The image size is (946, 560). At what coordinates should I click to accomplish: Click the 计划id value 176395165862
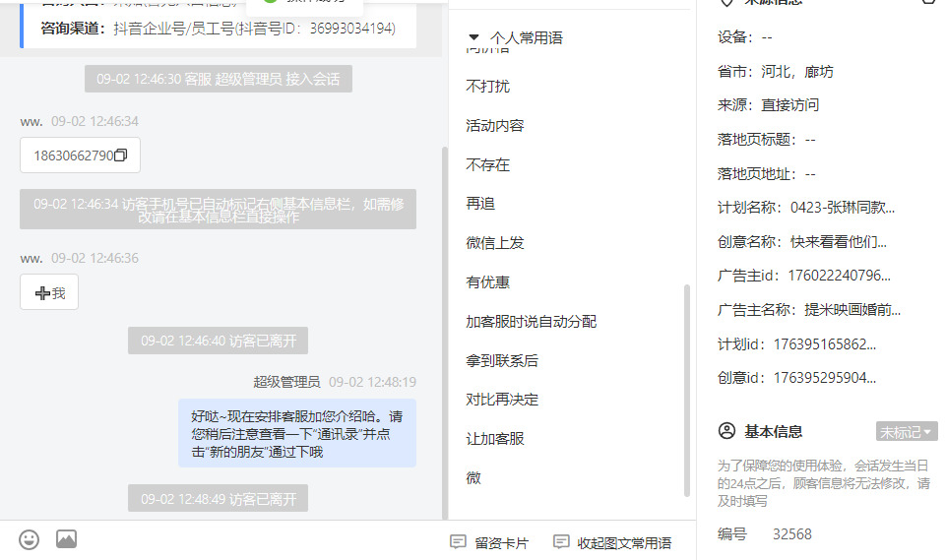pyautogui.click(x=825, y=344)
